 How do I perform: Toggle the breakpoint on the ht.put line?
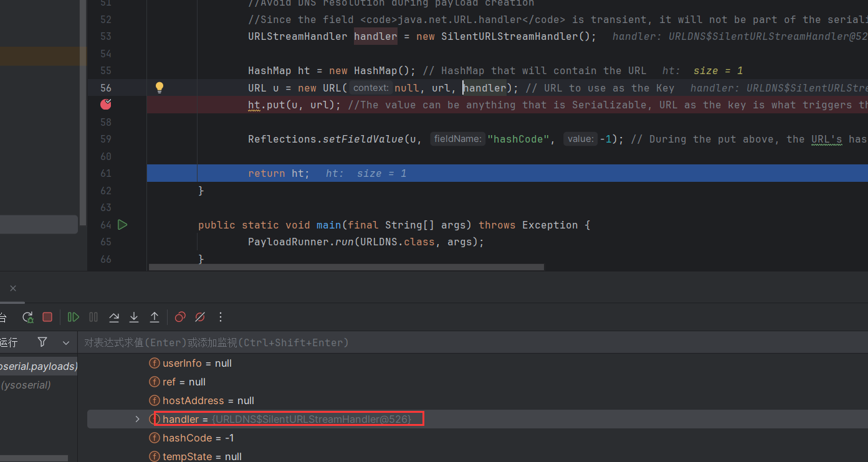106,104
